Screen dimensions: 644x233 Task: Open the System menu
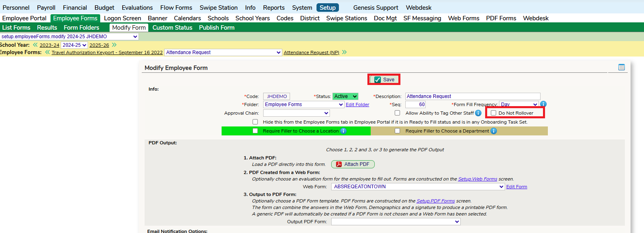pyautogui.click(x=302, y=7)
